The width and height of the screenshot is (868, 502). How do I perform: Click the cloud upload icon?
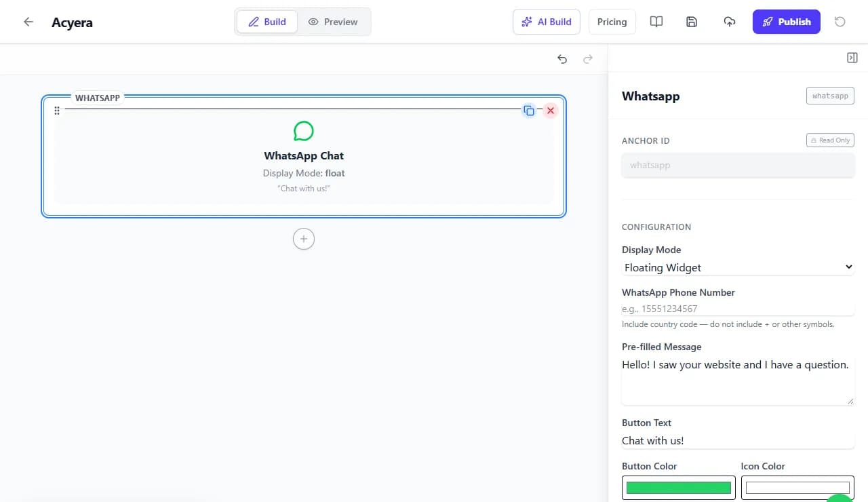[x=730, y=22]
